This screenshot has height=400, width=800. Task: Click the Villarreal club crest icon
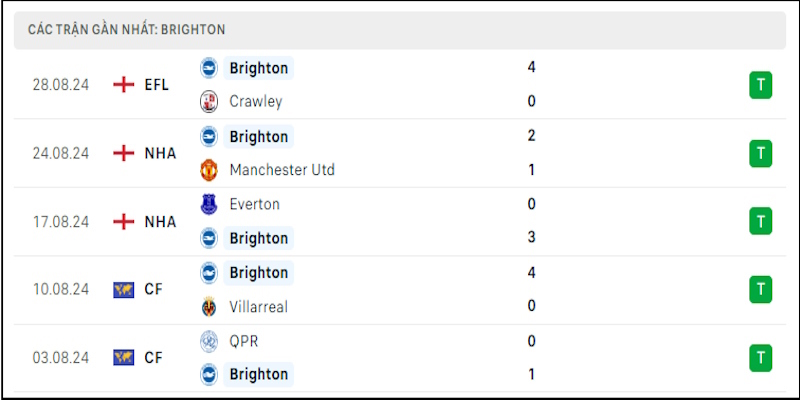209,306
